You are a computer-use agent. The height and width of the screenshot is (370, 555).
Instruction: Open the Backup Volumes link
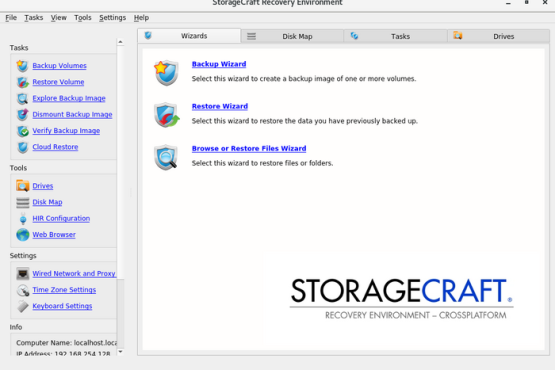[59, 66]
